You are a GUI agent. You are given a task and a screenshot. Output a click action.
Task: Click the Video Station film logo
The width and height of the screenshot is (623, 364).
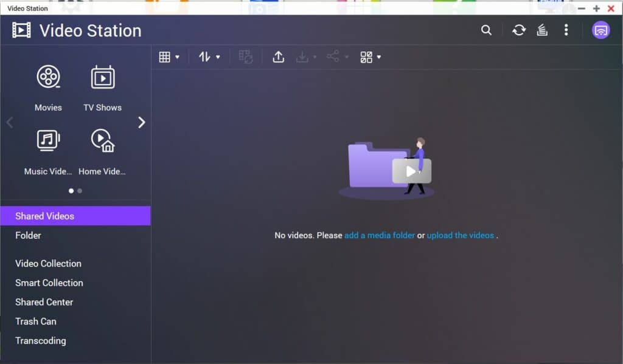[x=21, y=30]
